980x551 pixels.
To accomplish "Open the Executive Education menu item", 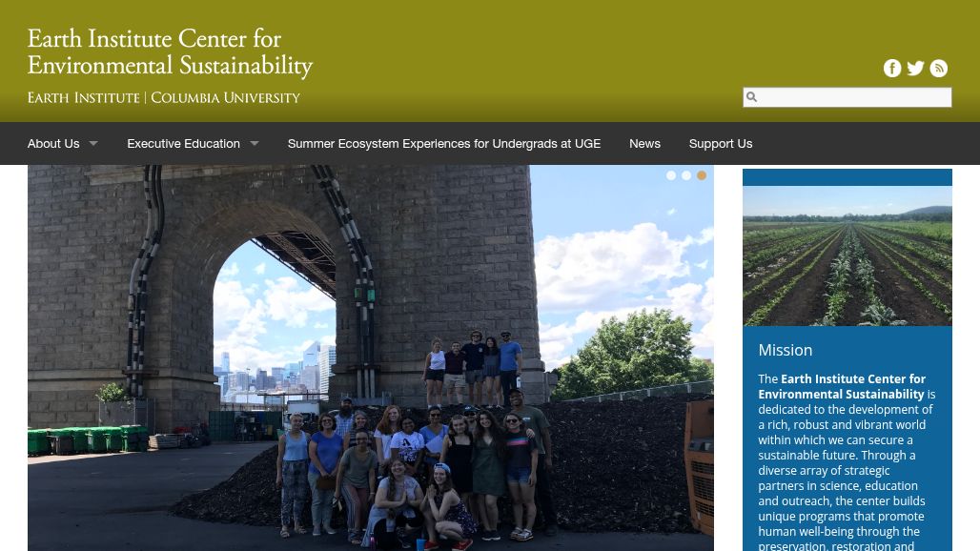I will point(183,144).
